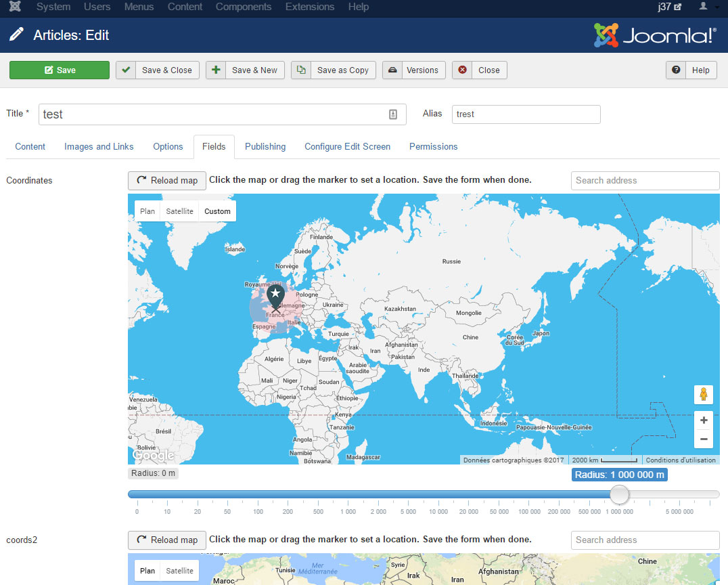Click the Radius: 0 m label

pyautogui.click(x=153, y=473)
